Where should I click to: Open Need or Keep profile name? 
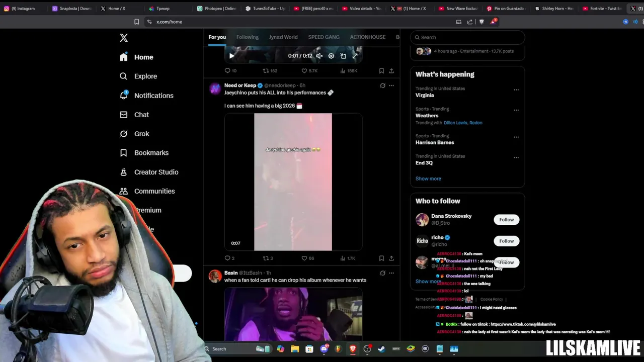[x=240, y=85]
